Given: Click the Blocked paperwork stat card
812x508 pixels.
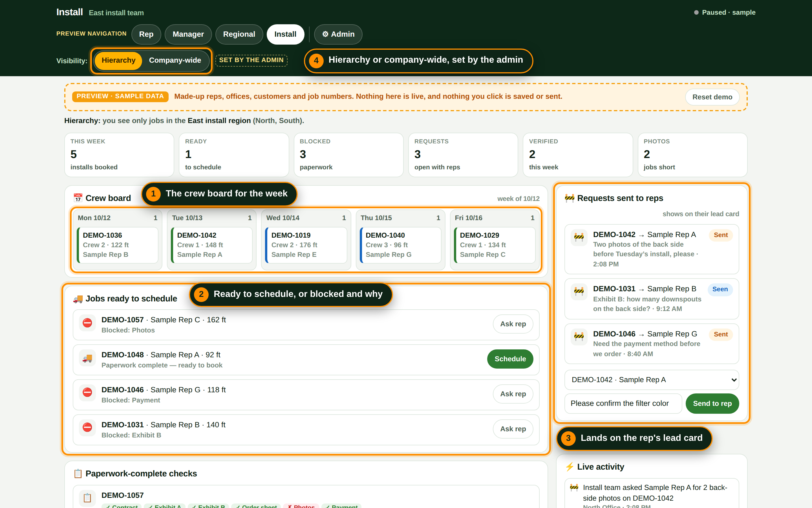Looking at the screenshot, I should coord(348,155).
